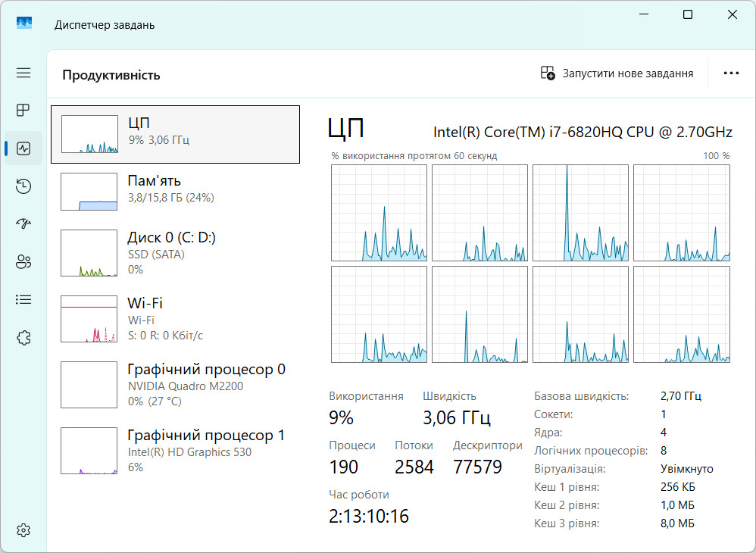Click the handles count value 77579
Viewport: 756px width, 553px height.
478,467
